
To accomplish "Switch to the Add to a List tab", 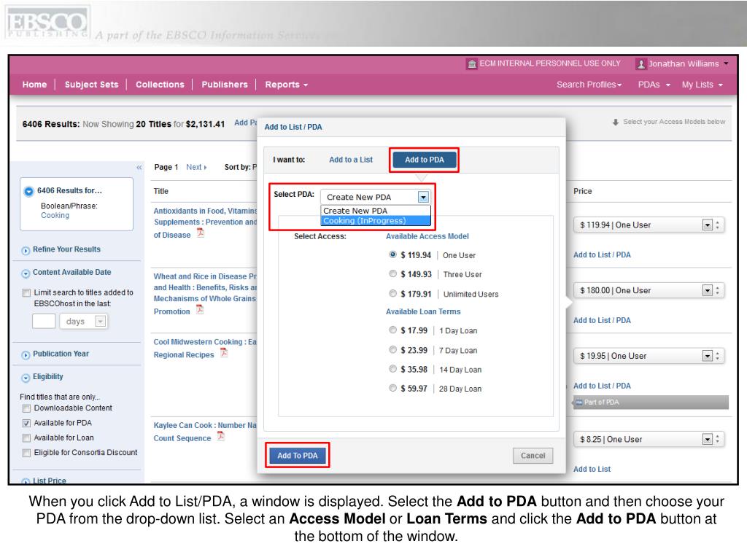I will coord(351,160).
